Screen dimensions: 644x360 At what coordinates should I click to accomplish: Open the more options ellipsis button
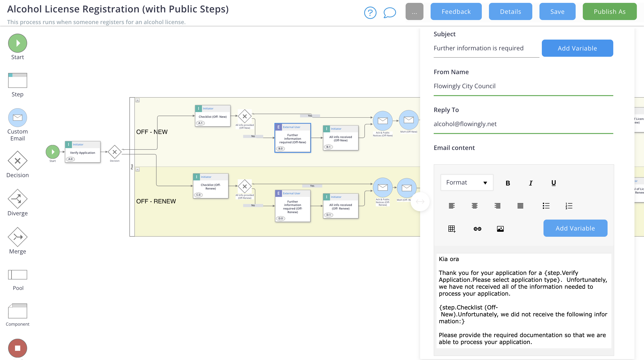(x=414, y=11)
